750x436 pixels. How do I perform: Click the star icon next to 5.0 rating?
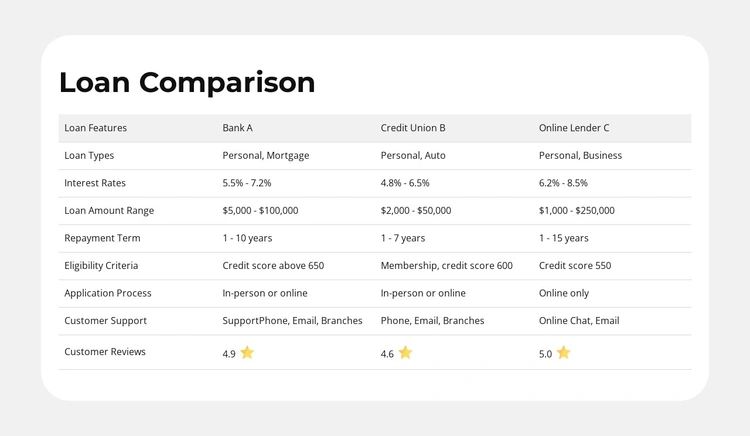[563, 352]
